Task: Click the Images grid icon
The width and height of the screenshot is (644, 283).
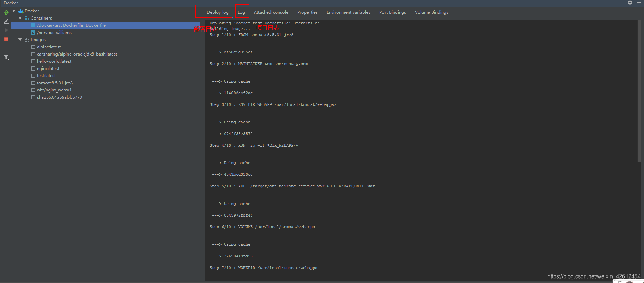Action: (x=27, y=40)
